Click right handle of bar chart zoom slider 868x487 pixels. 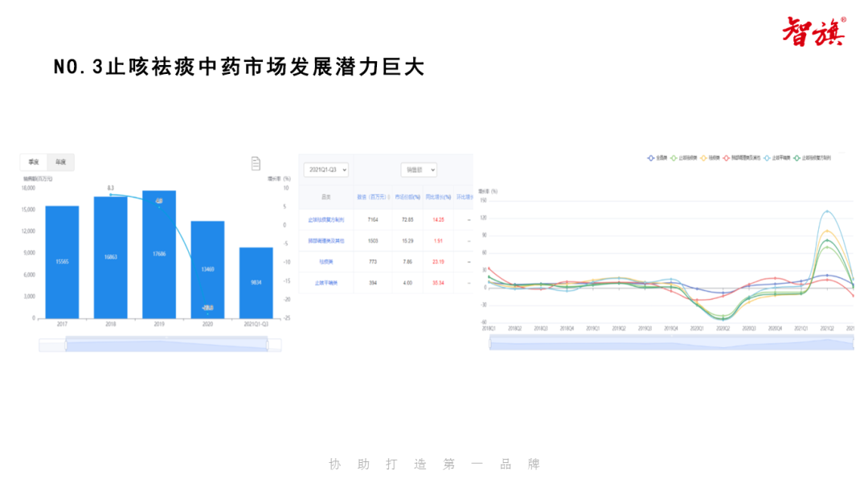point(268,346)
